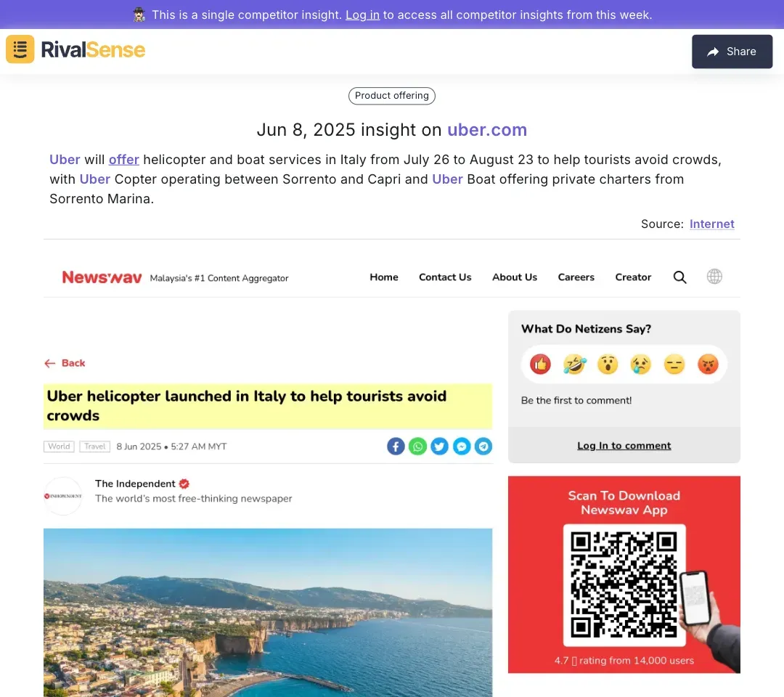Click the globe language icon
784x697 pixels.
(714, 277)
